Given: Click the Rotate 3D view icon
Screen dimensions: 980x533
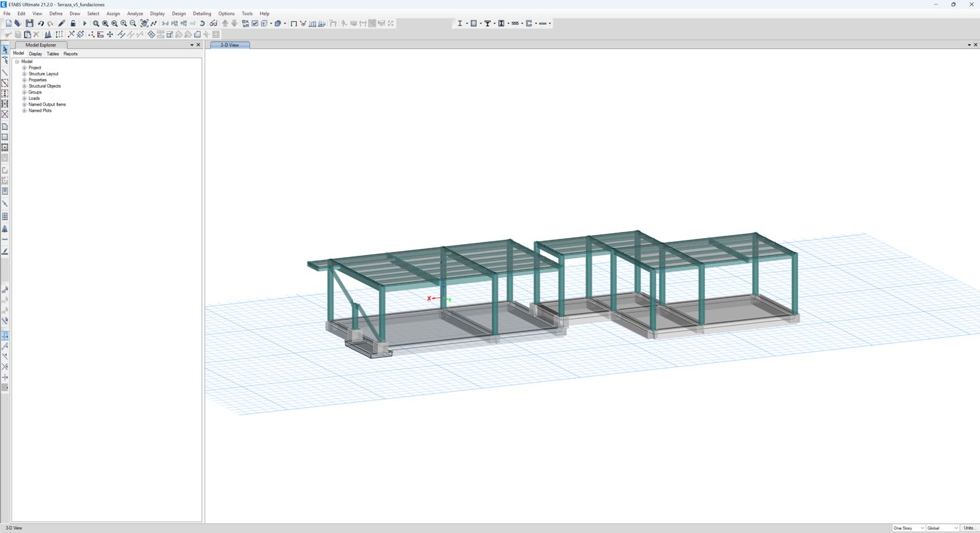Looking at the screenshot, I should tap(202, 23).
